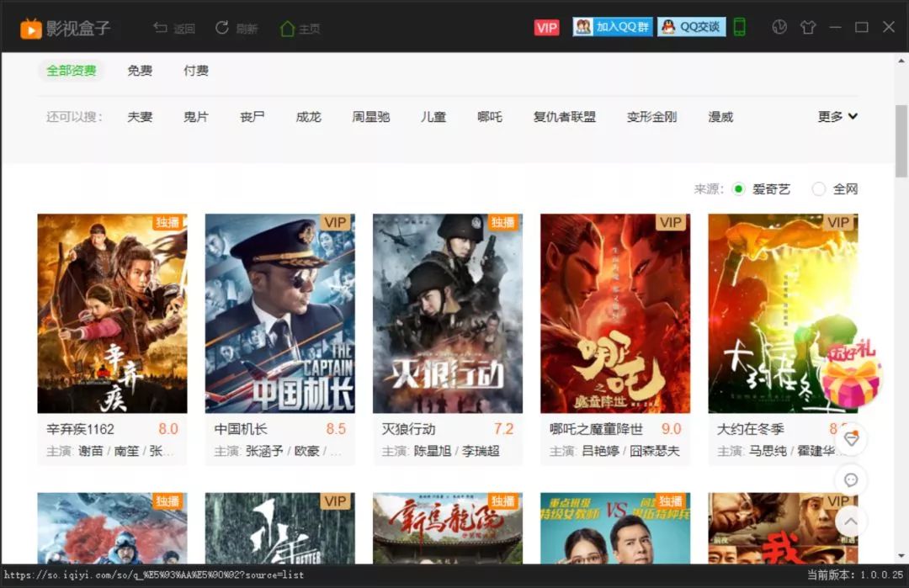Search suggestion 复仇者联盟
Viewport: 909px width, 588px height.
565,117
